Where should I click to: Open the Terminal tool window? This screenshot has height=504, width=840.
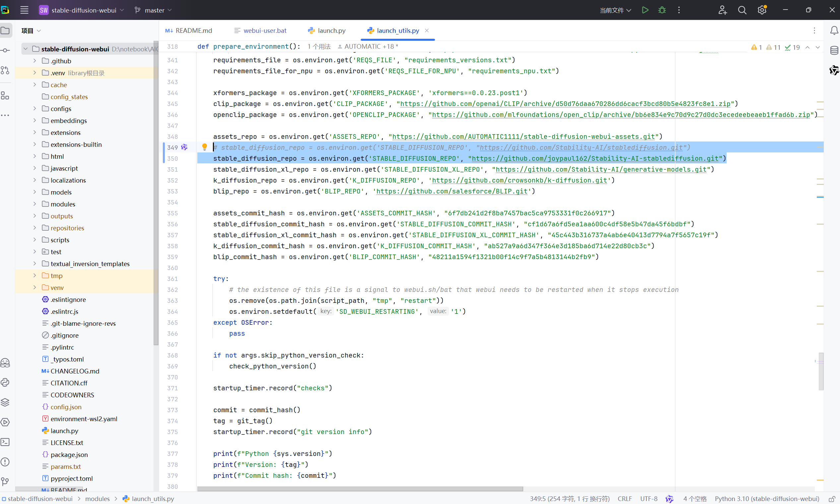[5, 442]
